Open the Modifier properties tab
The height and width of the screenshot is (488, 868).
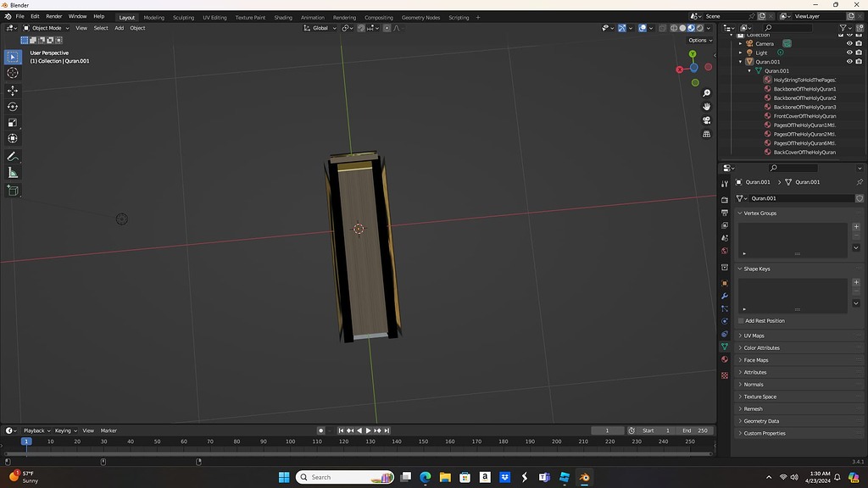pyautogui.click(x=725, y=296)
